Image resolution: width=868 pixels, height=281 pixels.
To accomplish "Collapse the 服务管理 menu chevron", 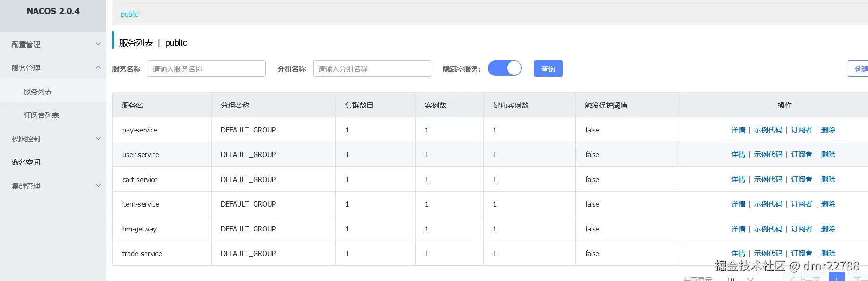I will click(98, 68).
